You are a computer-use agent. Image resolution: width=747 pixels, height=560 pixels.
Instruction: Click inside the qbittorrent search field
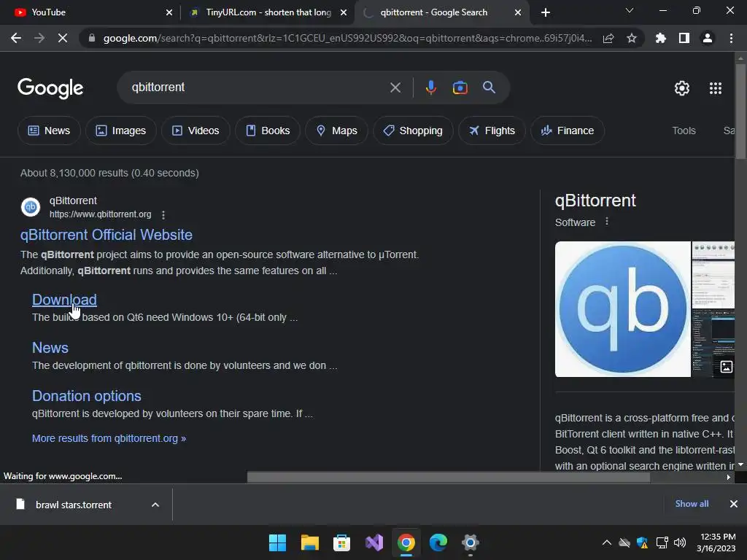(x=258, y=87)
